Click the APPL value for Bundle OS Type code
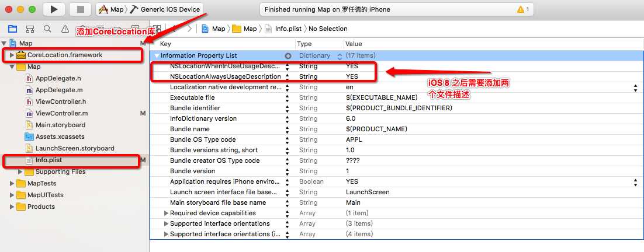Screen dimensions: 644x252 pyautogui.click(x=354, y=140)
